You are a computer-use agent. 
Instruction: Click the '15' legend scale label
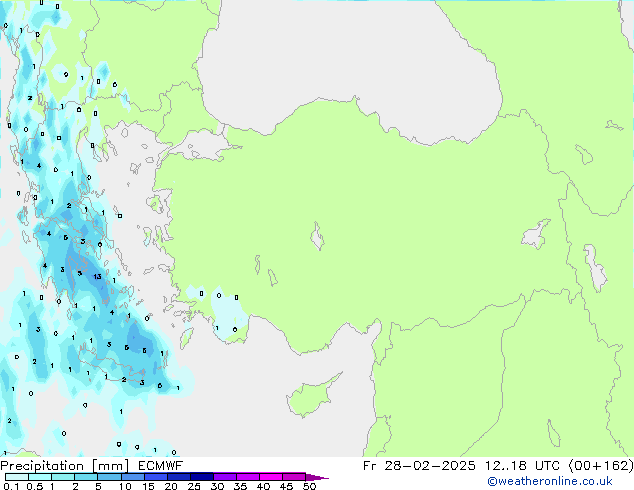click(x=148, y=486)
